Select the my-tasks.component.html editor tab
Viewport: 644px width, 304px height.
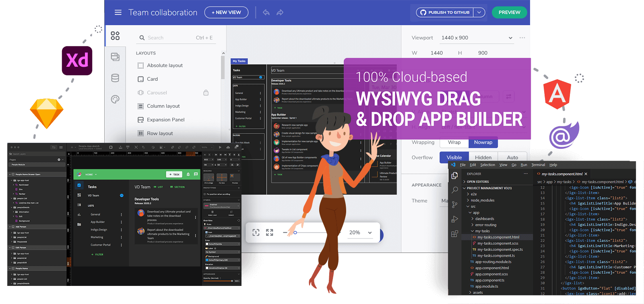pos(562,174)
